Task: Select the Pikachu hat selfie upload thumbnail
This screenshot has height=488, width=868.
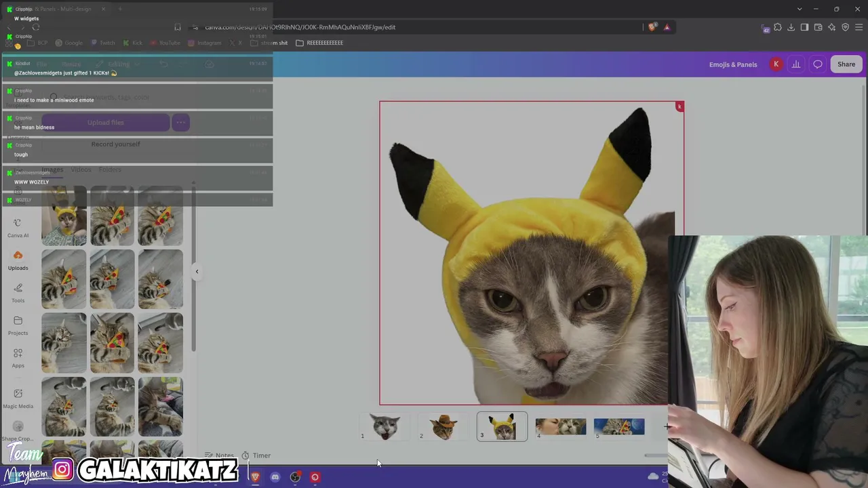Action: [x=64, y=216]
